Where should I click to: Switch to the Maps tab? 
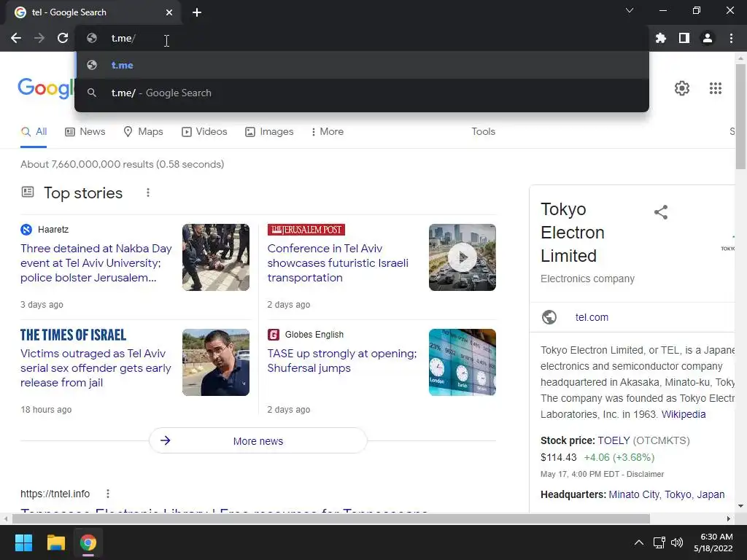point(143,132)
